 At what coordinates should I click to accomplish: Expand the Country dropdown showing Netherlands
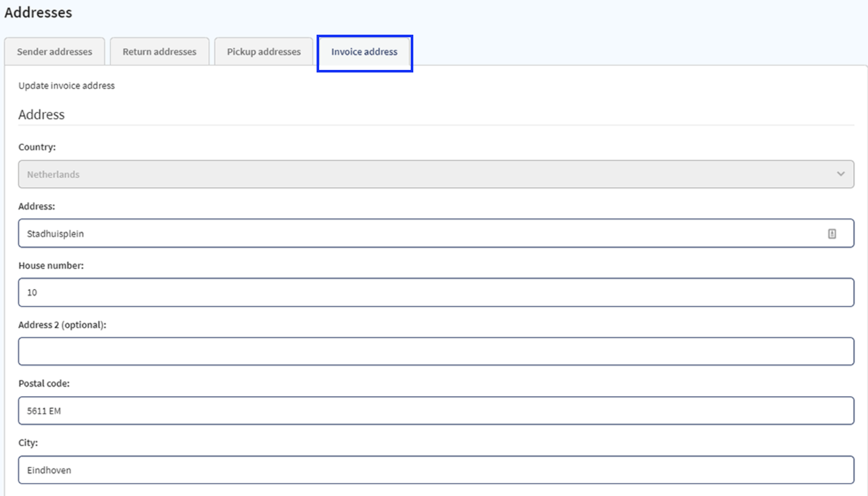pos(436,174)
